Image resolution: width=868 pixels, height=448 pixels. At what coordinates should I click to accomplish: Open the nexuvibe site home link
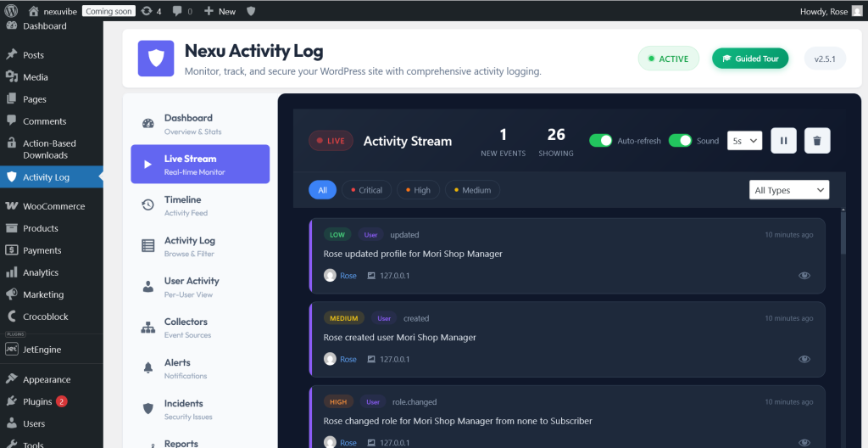click(x=53, y=11)
